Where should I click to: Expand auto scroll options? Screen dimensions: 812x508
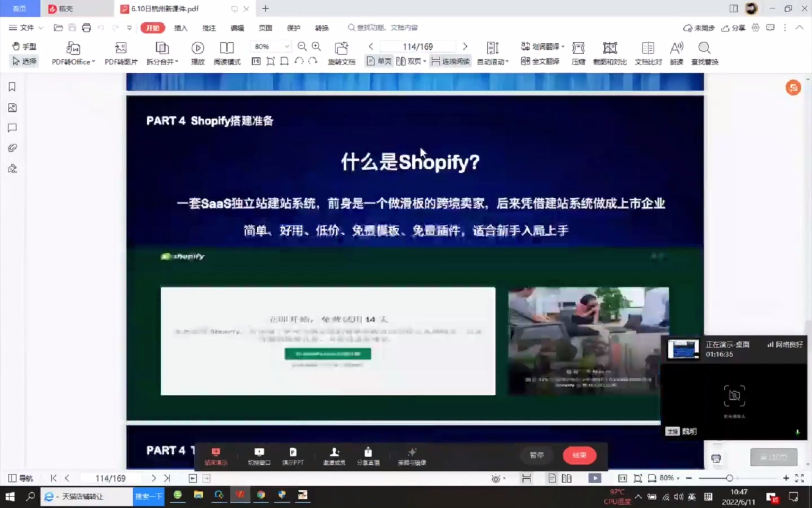[x=507, y=61]
